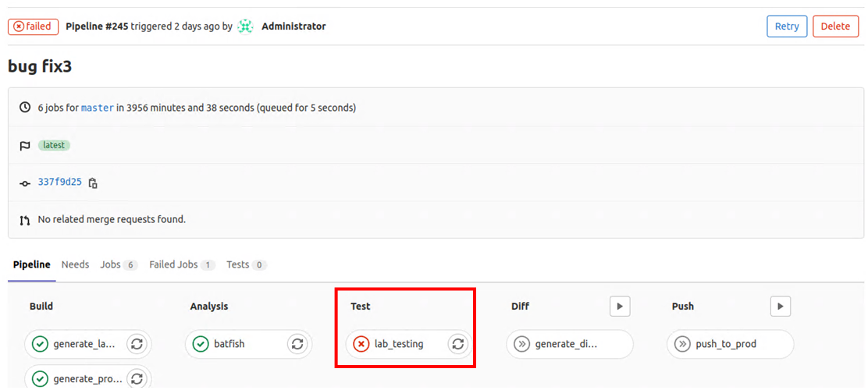The width and height of the screenshot is (868, 390).
Task: Open the Needs tab
Action: coord(75,264)
